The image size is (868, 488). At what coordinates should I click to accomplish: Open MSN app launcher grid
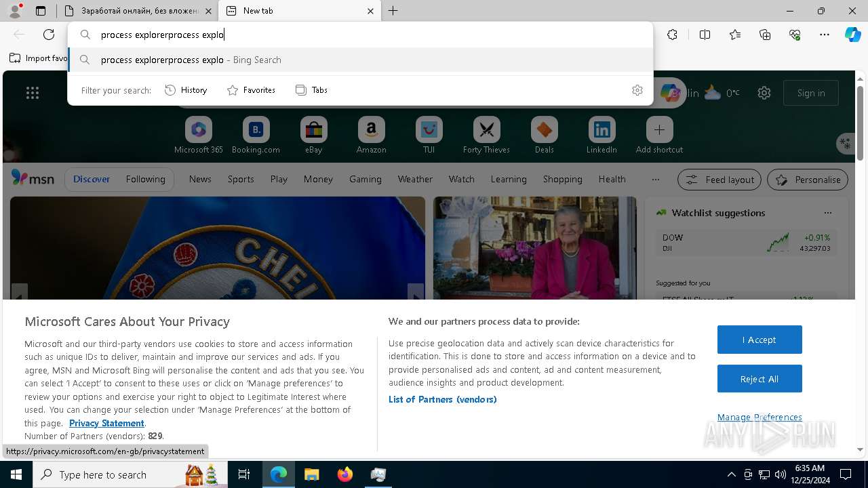pos(33,93)
